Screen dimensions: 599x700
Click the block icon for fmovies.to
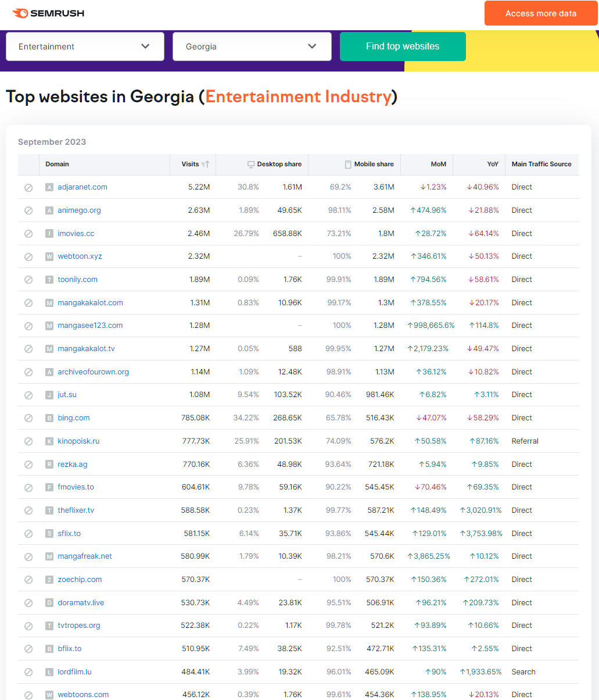28,487
